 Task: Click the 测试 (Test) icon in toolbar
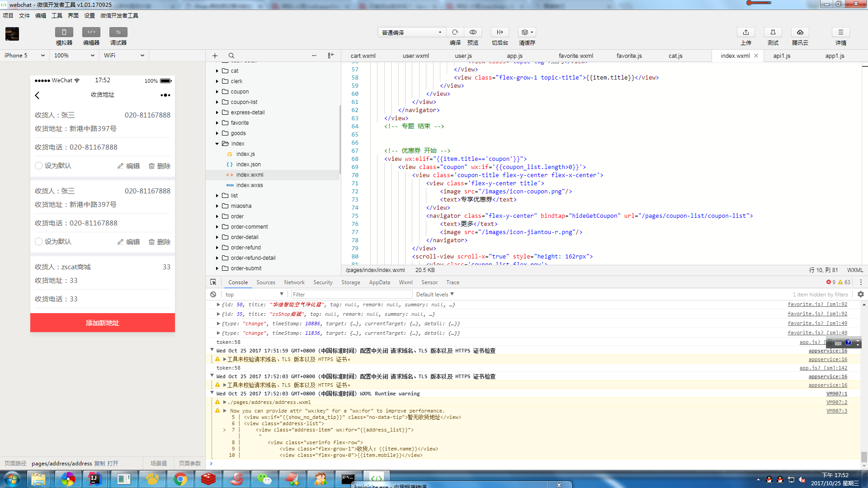(773, 32)
